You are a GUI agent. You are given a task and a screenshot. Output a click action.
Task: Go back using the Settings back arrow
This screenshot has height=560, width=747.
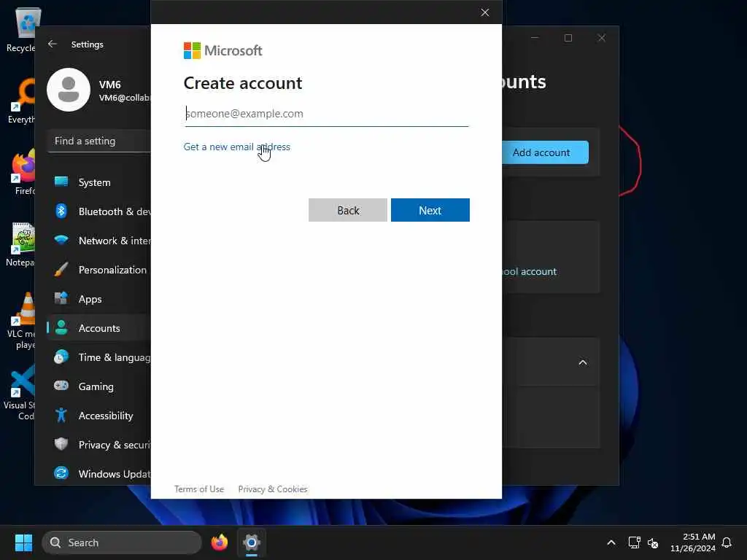coord(53,44)
